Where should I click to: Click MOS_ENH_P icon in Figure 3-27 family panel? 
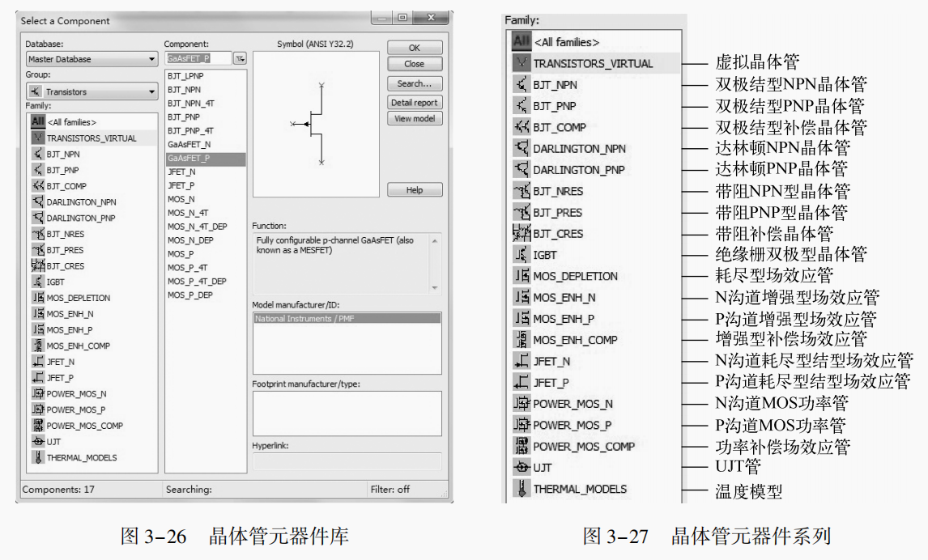pyautogui.click(x=521, y=319)
